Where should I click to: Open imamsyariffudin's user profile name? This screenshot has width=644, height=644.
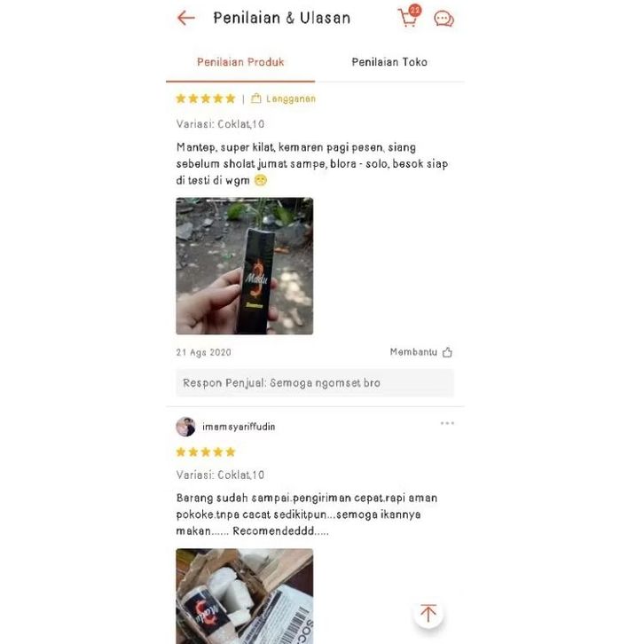[x=239, y=427]
